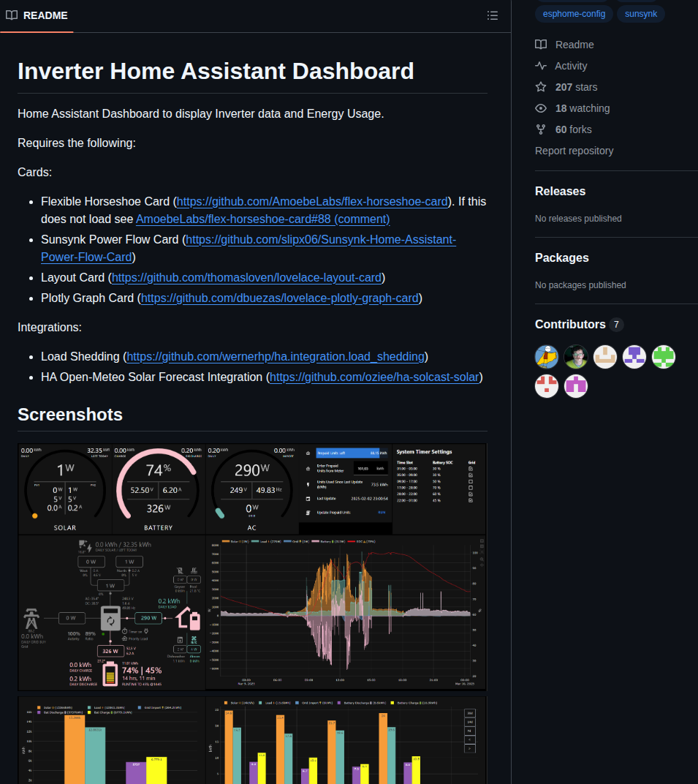
Task: Select the README tab
Action: coord(37,15)
